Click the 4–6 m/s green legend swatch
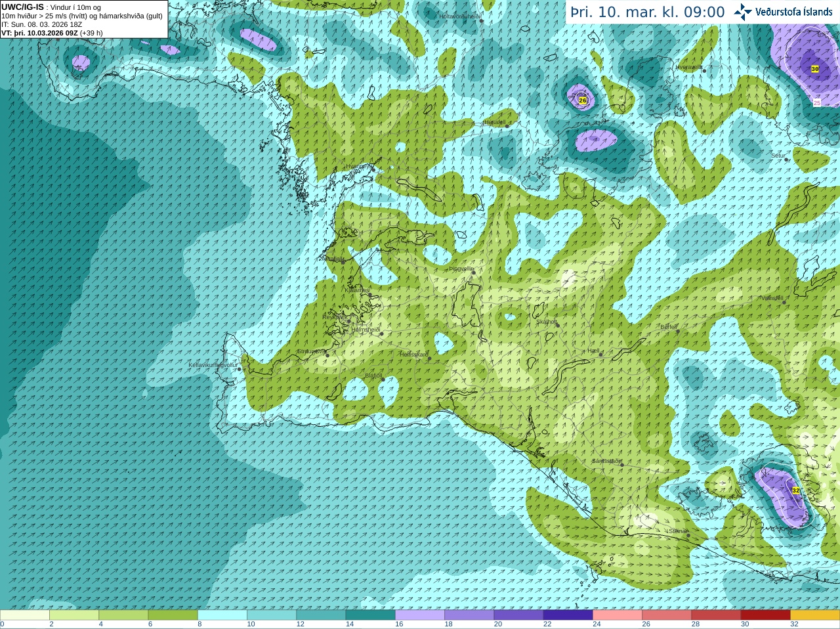Viewport: 840px width, 629px height. click(x=123, y=615)
